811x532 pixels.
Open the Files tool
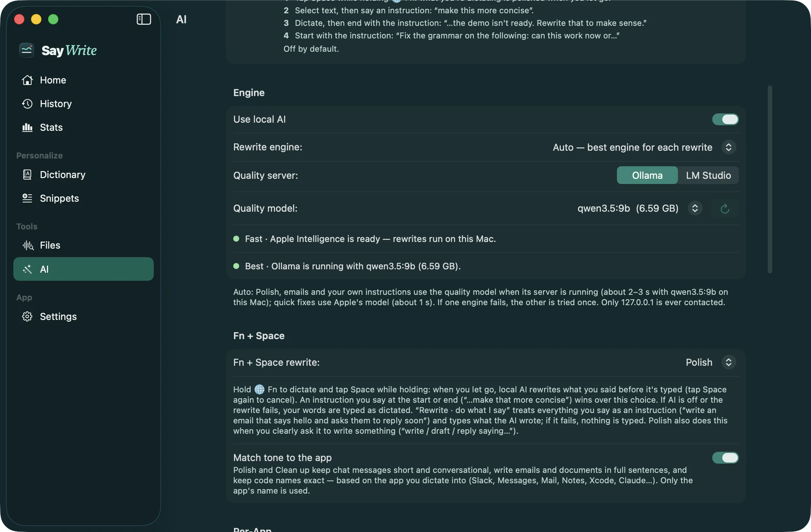pos(84,245)
